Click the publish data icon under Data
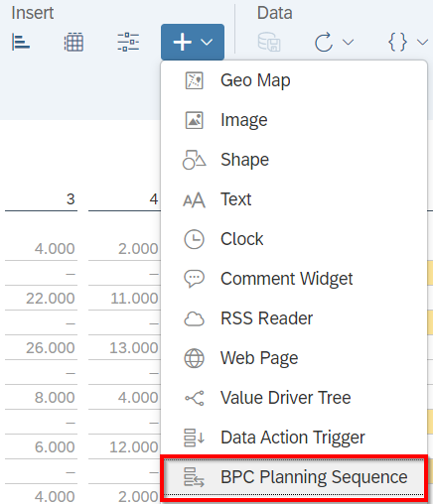433x504 pixels. click(x=269, y=42)
